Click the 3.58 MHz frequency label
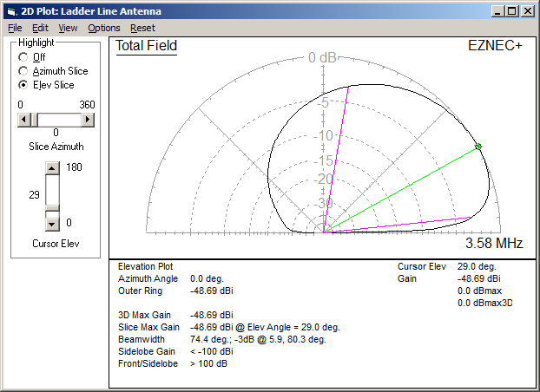 click(494, 243)
